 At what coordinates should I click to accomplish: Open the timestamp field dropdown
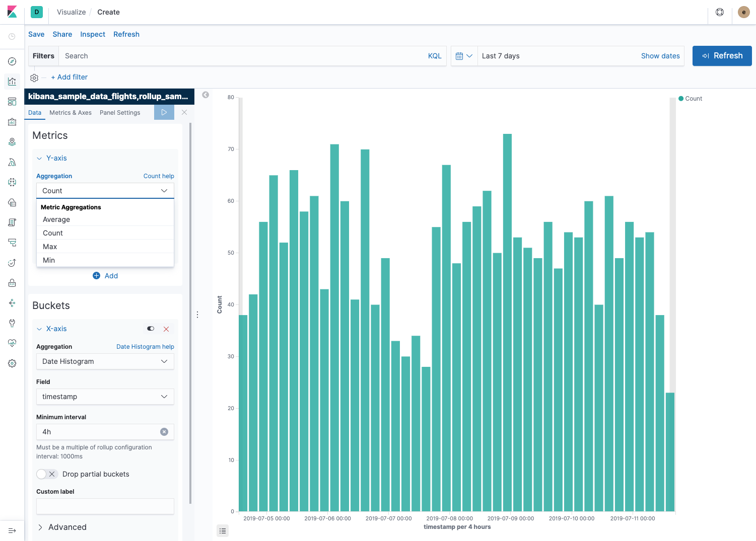pos(105,397)
